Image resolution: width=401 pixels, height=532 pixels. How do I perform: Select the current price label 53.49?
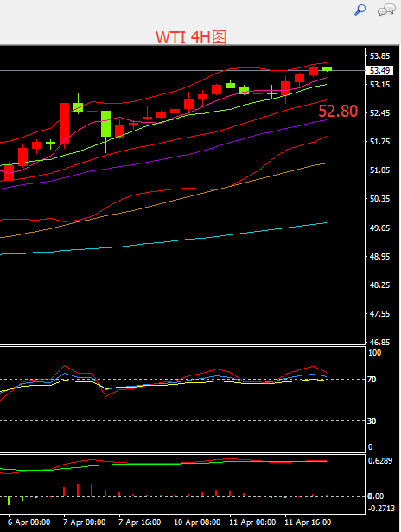click(x=379, y=71)
